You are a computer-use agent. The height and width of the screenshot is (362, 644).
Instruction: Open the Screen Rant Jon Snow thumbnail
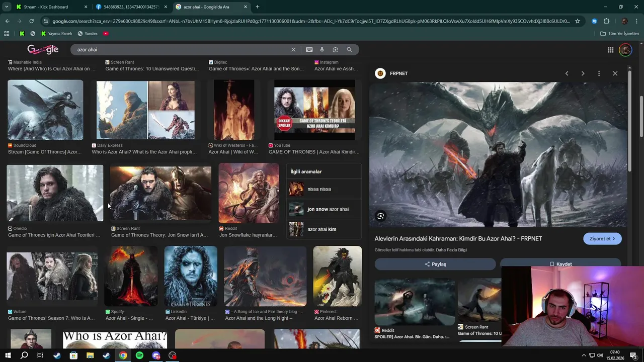[160, 194]
